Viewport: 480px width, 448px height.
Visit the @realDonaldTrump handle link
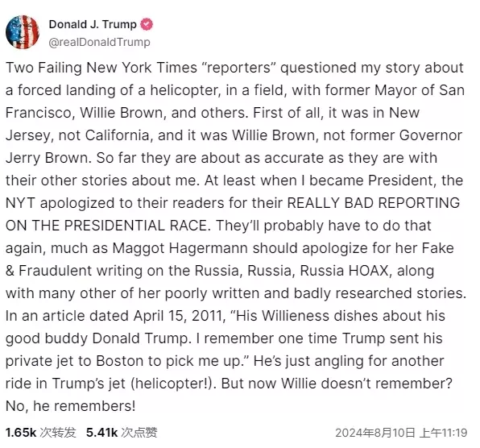tap(100, 42)
